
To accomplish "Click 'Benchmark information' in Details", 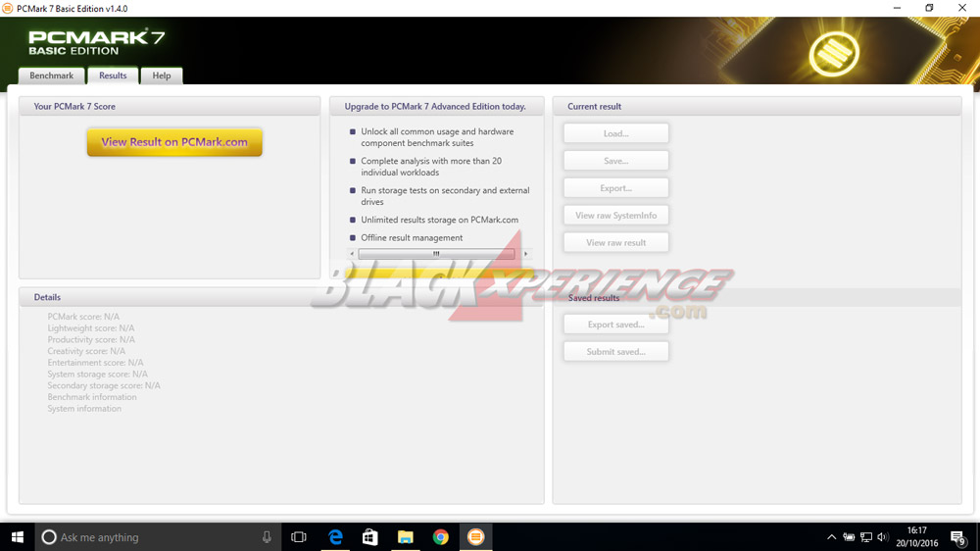I will coord(92,397).
